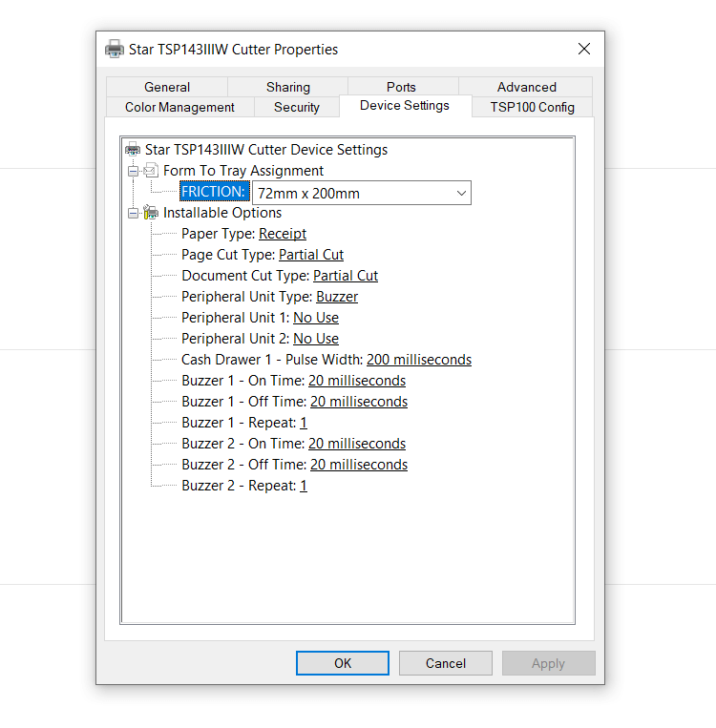Close the Cutter Properties dialog
716x728 pixels.
click(x=584, y=50)
